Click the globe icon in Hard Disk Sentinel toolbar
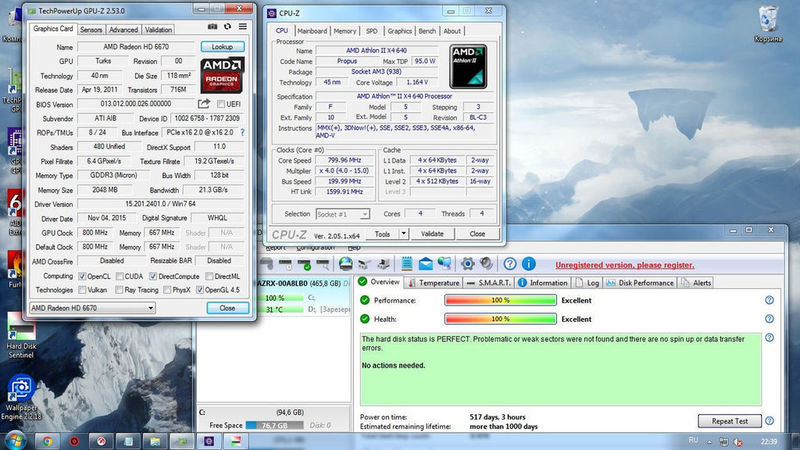 (345, 264)
